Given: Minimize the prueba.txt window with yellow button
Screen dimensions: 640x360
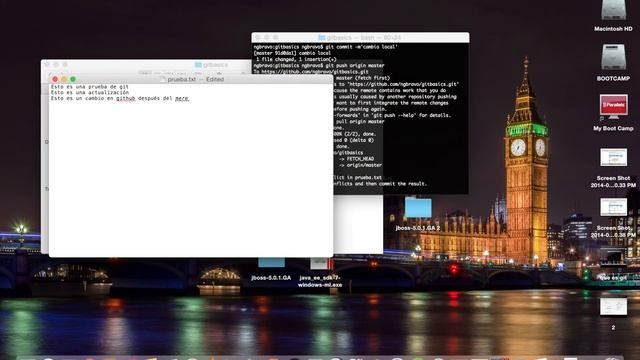Looking at the screenshot, I should point(64,79).
